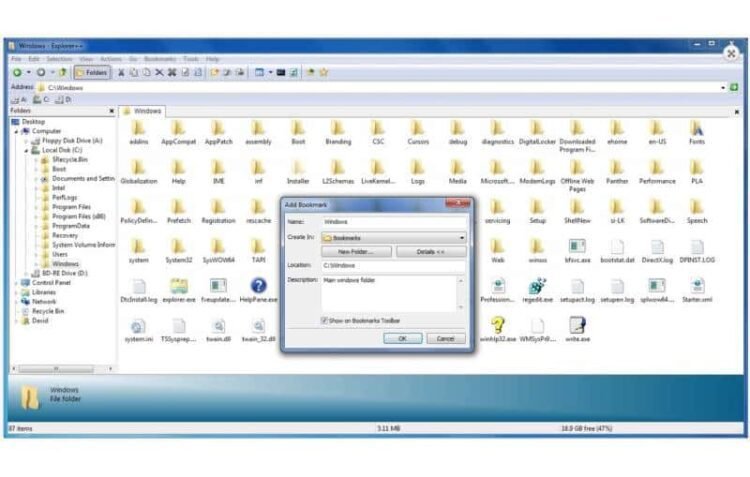This screenshot has height=477, width=750.
Task: Select the regedit.exe file icon
Action: [537, 290]
